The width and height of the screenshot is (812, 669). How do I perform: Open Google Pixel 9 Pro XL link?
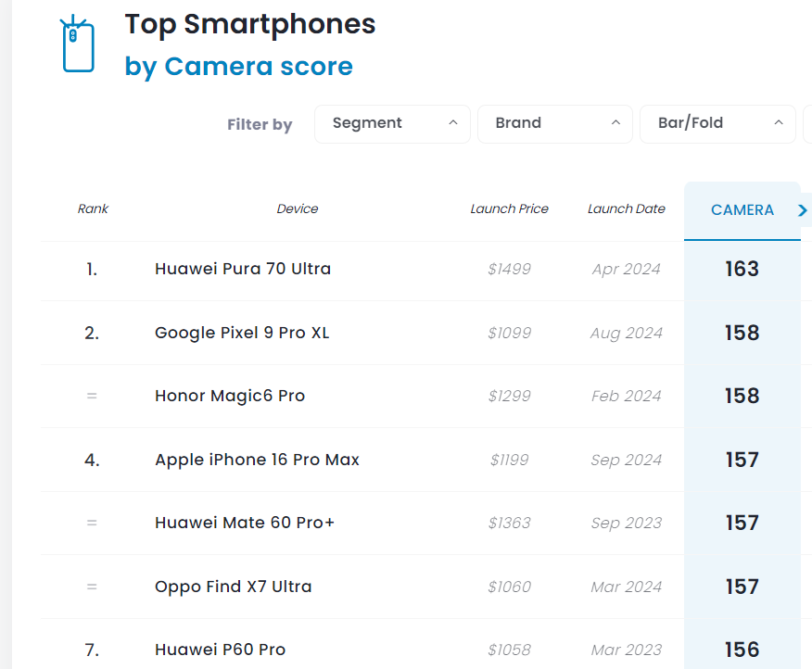pos(242,333)
